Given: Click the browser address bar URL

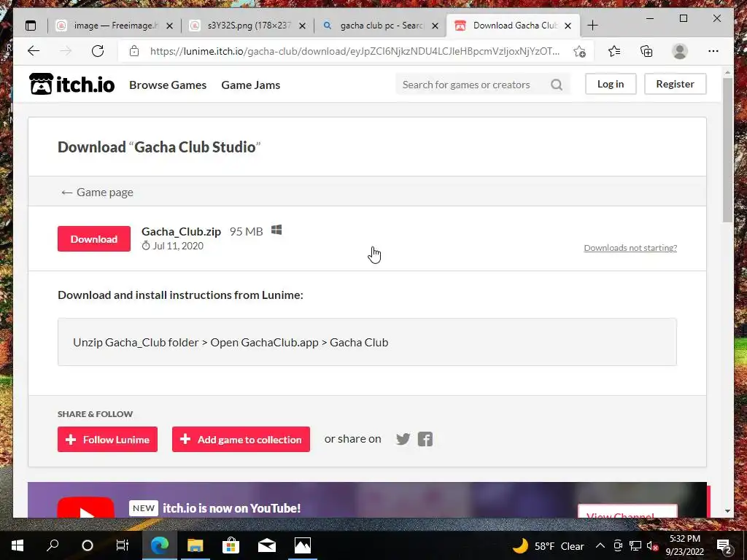Looking at the screenshot, I should pyautogui.click(x=355, y=52).
